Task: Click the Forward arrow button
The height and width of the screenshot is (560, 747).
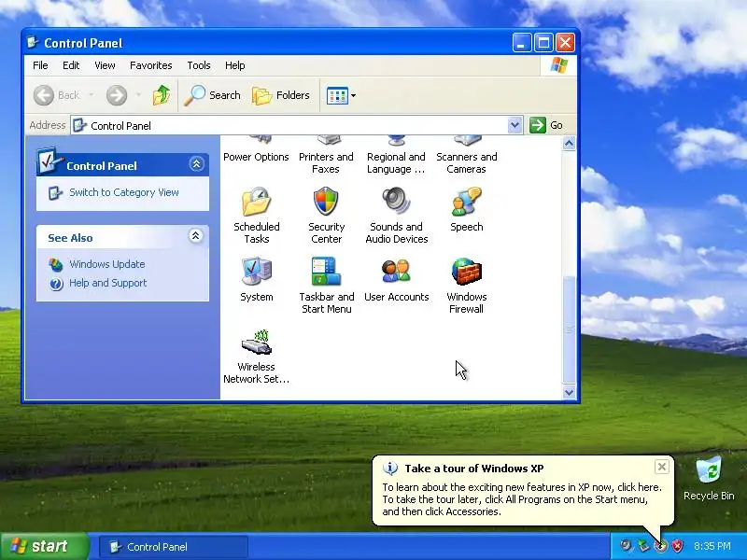Action: (117, 95)
